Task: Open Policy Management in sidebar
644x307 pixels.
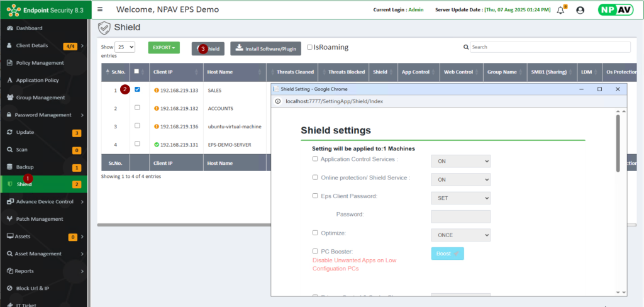Action: point(40,63)
